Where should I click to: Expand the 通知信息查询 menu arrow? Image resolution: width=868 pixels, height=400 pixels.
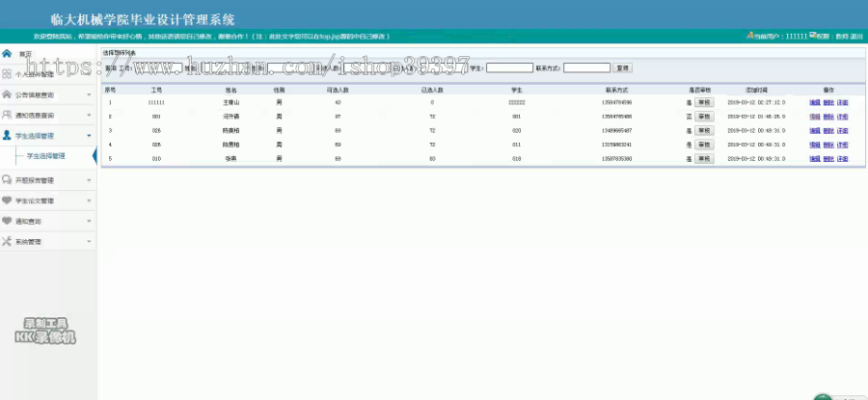(x=89, y=116)
